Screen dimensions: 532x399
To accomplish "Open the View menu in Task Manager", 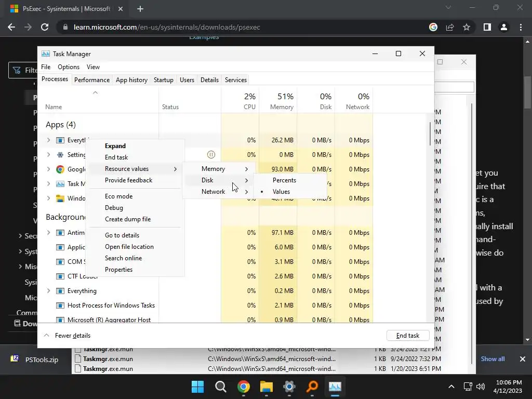I will click(93, 67).
